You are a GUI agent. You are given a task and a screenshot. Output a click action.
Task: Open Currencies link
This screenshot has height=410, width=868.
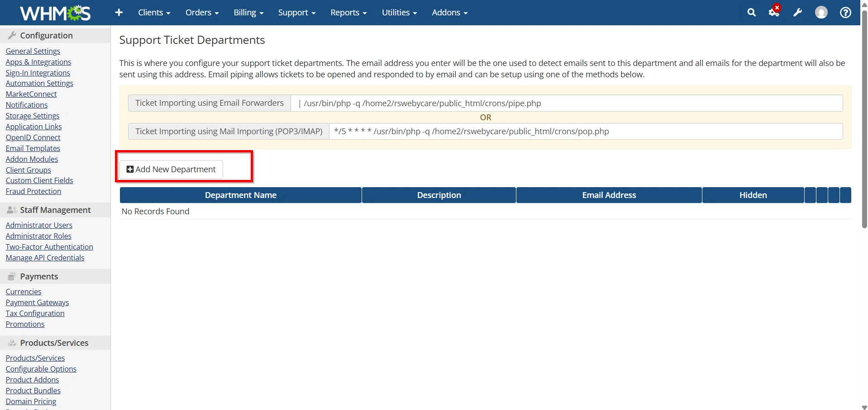coord(24,292)
